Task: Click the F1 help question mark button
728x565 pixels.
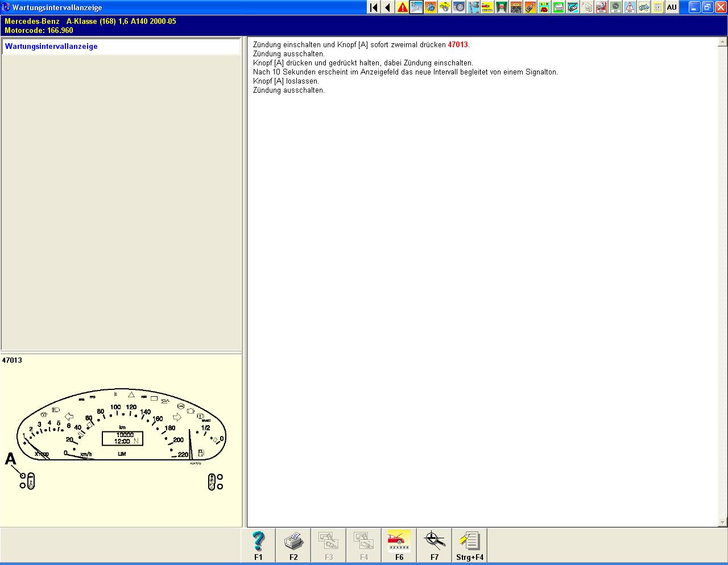Action: click(259, 545)
